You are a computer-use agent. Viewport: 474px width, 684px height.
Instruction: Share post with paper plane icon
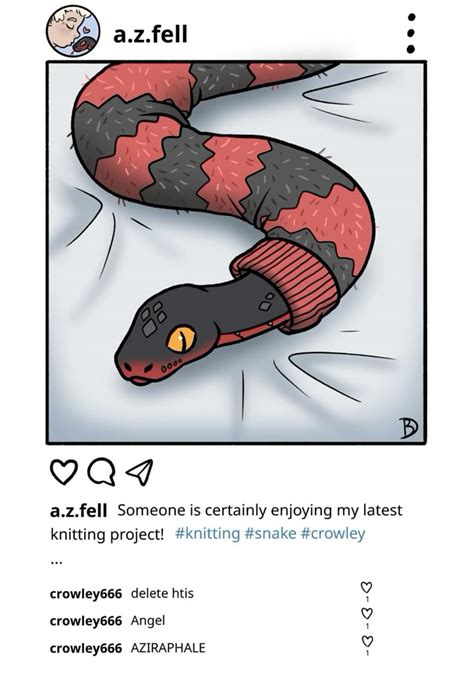[140, 472]
